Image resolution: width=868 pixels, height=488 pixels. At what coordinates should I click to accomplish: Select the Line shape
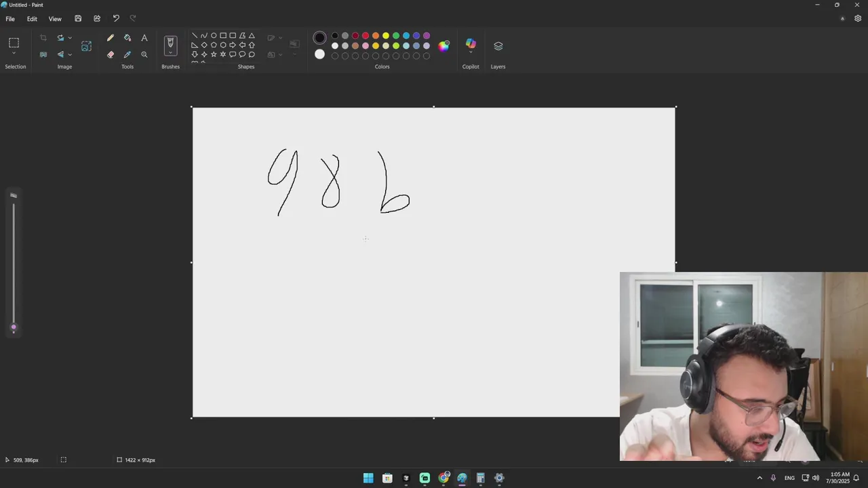195,36
